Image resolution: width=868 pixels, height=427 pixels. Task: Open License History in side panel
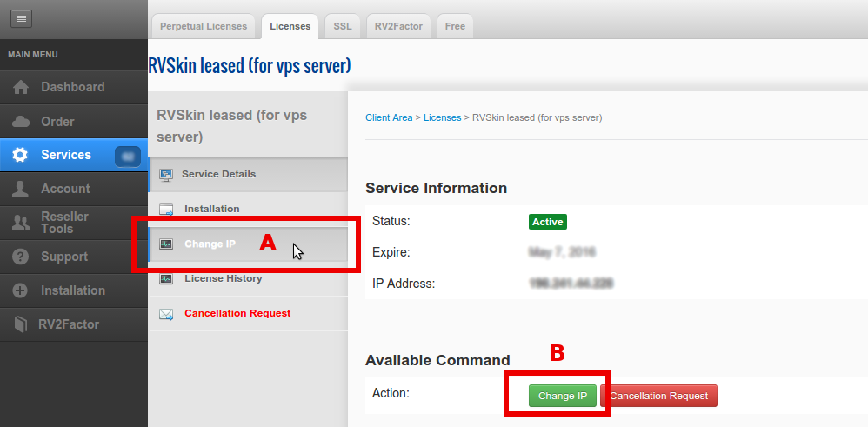(248, 278)
